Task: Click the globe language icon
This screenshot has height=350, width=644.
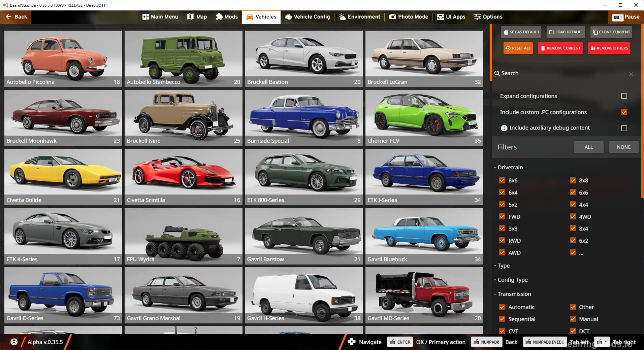Action: (14, 342)
